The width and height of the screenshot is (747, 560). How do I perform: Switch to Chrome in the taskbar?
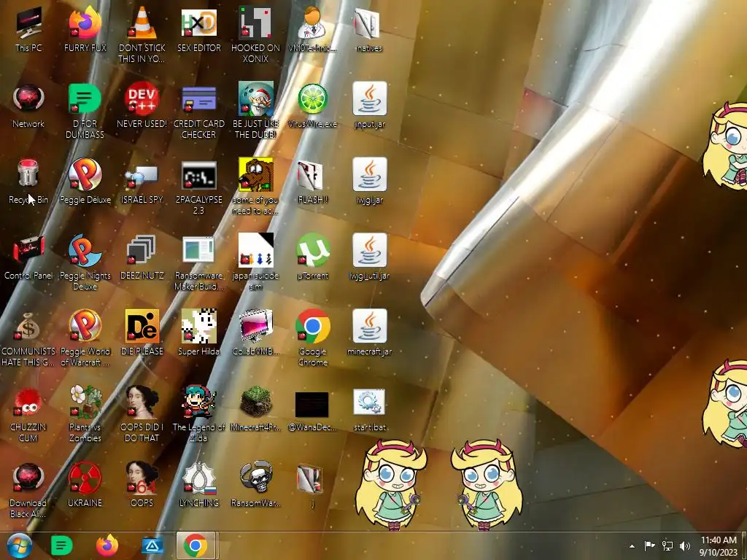196,545
